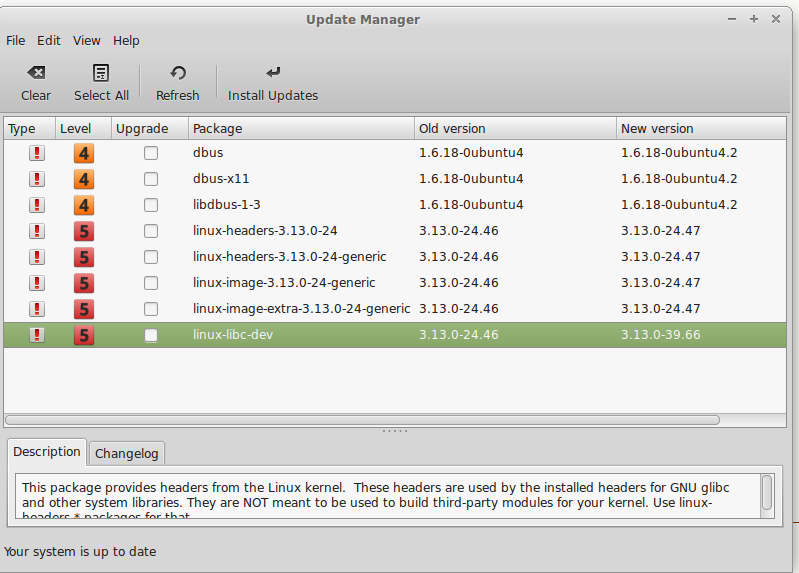Select the linux-headers-3.13.0-24 package name
The image size is (799, 573).
pos(265,230)
